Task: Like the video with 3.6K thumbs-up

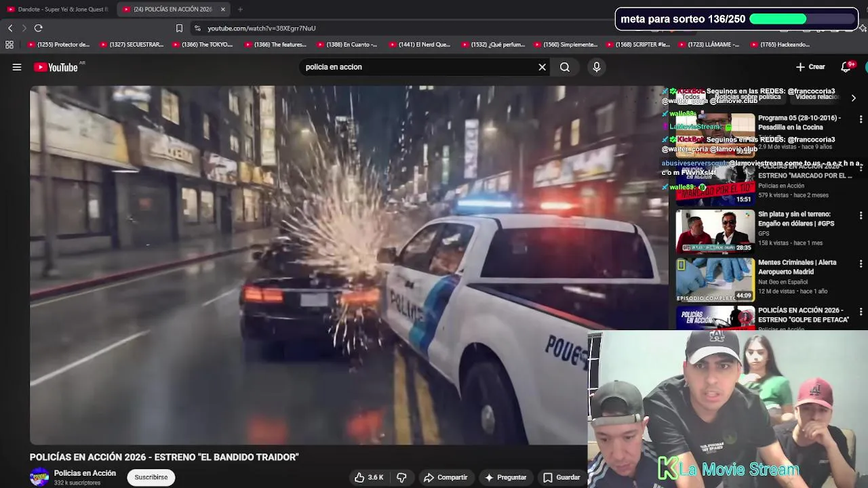Action: click(369, 477)
